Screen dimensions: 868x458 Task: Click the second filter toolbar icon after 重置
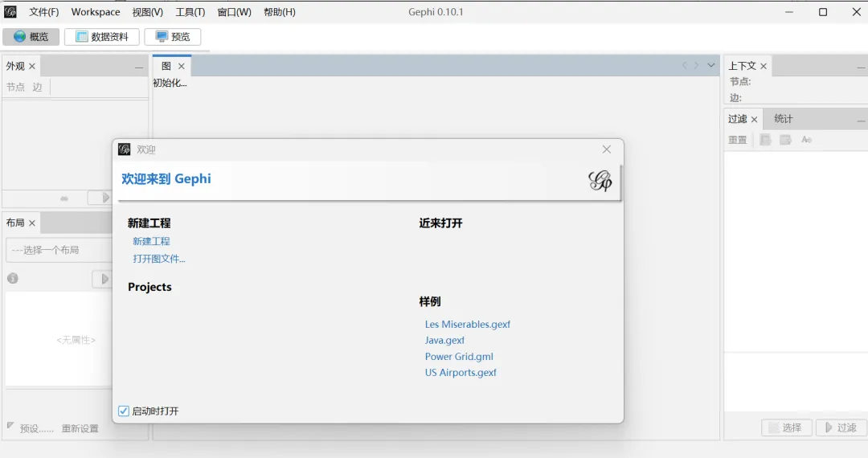pyautogui.click(x=785, y=140)
